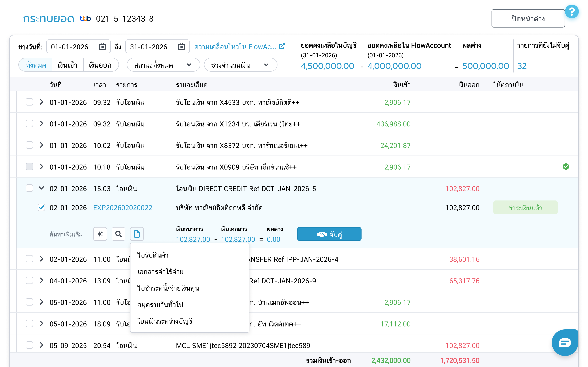Screen dimensions: 588x367
Task: Switch to the เงินเข้า filter tab
Action: pyautogui.click(x=68, y=65)
